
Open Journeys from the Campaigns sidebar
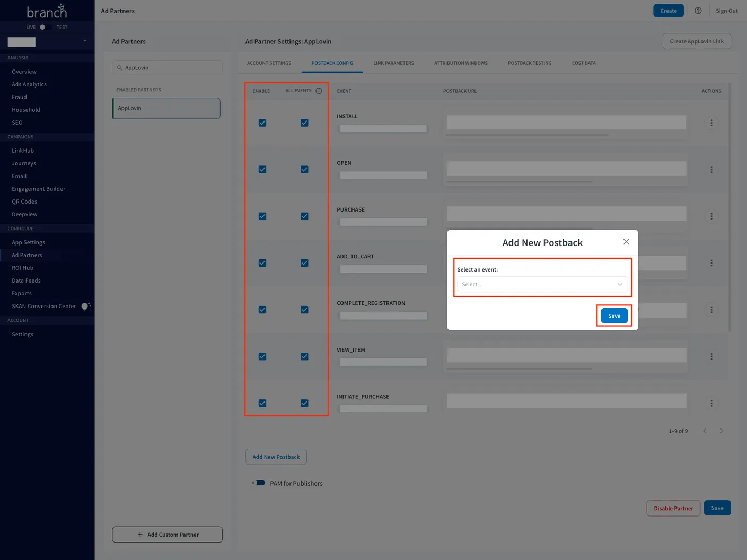pos(23,163)
